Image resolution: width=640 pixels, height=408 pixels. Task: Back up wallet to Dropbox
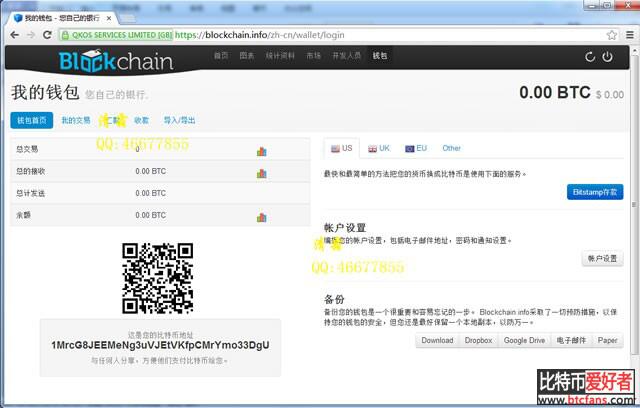478,340
